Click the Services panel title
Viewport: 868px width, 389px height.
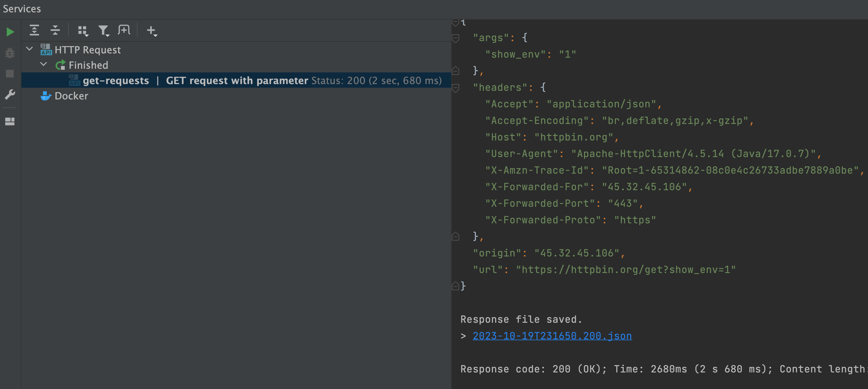click(x=22, y=9)
